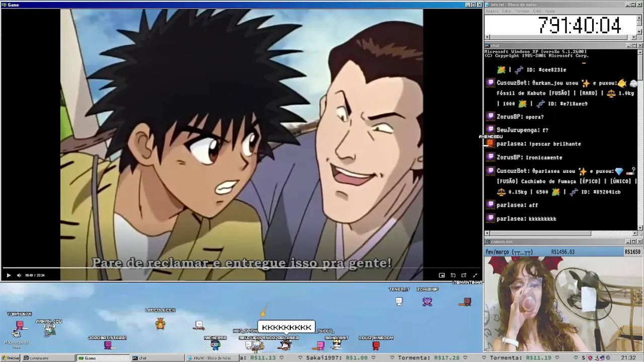Mute the video player volume

19,275
